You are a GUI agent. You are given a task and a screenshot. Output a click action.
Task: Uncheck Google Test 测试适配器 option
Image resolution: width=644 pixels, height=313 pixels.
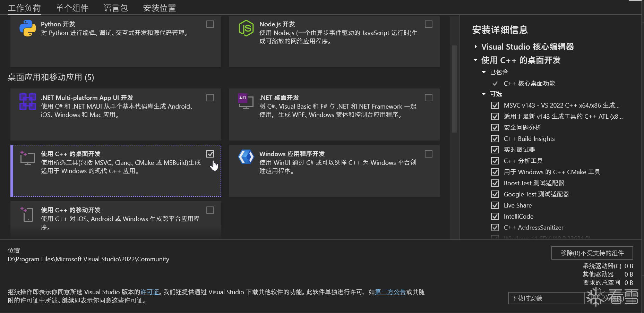[x=495, y=194]
